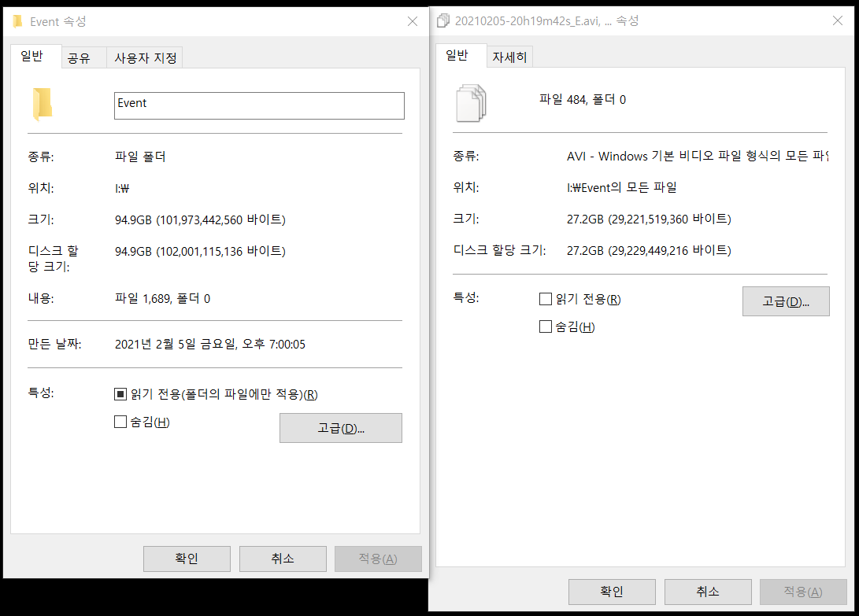The width and height of the screenshot is (859, 616).
Task: Click creation date 2021년 2월 5일 금요일
Action: [209, 344]
